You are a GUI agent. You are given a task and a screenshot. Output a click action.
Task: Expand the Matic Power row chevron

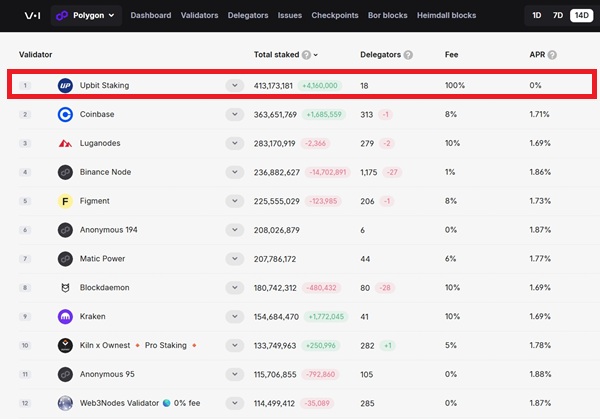click(235, 259)
